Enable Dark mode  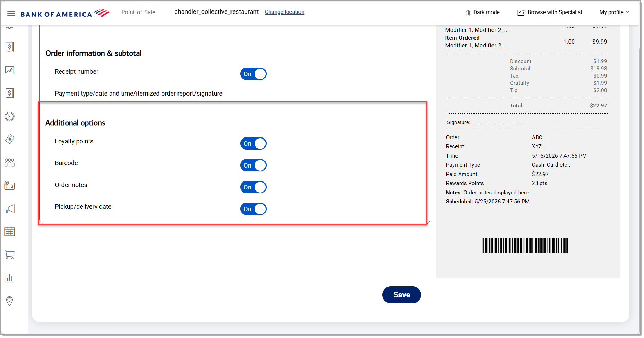tap(482, 12)
